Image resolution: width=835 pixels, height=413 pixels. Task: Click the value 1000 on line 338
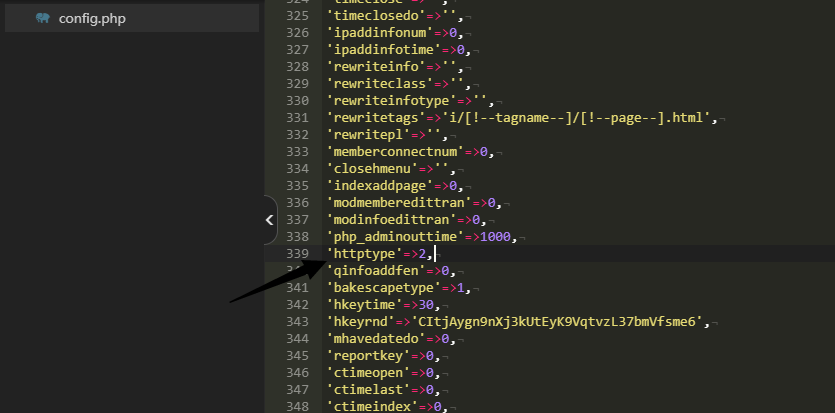click(x=495, y=237)
